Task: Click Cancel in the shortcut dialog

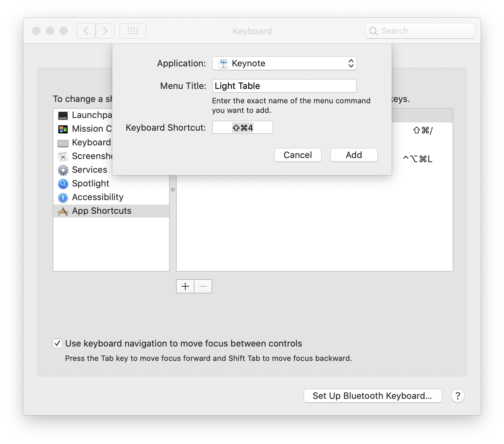Action: (298, 155)
